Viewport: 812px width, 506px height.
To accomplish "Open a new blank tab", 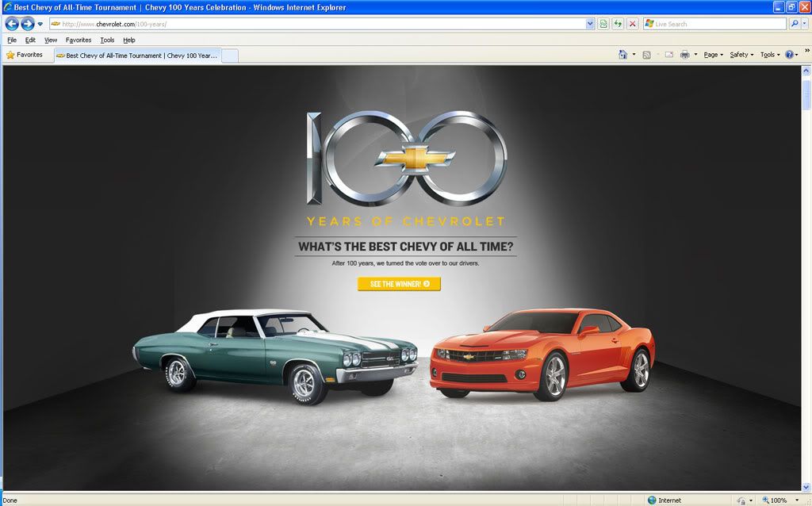I will point(229,56).
